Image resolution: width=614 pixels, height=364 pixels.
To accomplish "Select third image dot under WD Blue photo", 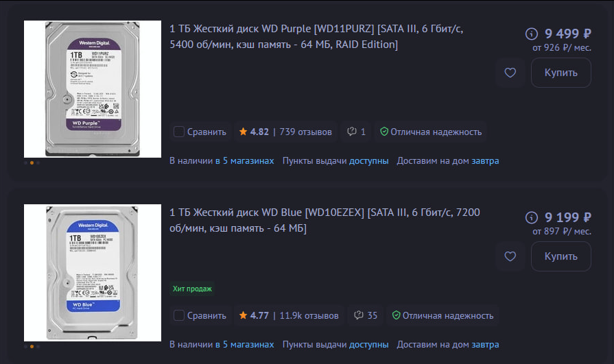I will [x=38, y=346].
